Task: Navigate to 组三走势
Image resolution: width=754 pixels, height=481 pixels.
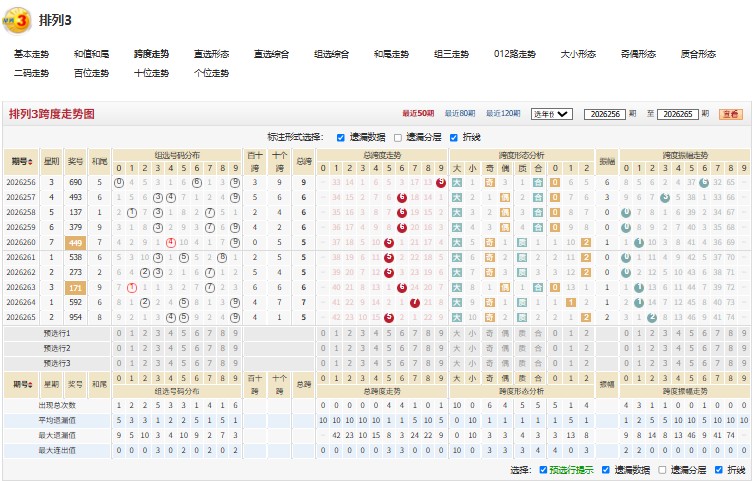Action: tap(452, 54)
